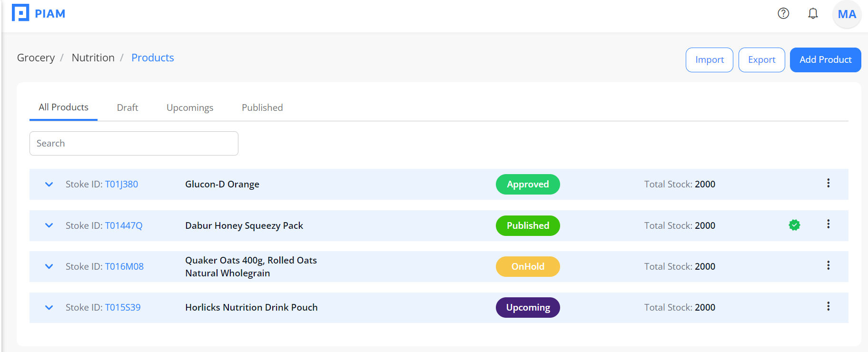
Task: Select the Dabur Honey Squeezy Pack name
Action: 244,225
